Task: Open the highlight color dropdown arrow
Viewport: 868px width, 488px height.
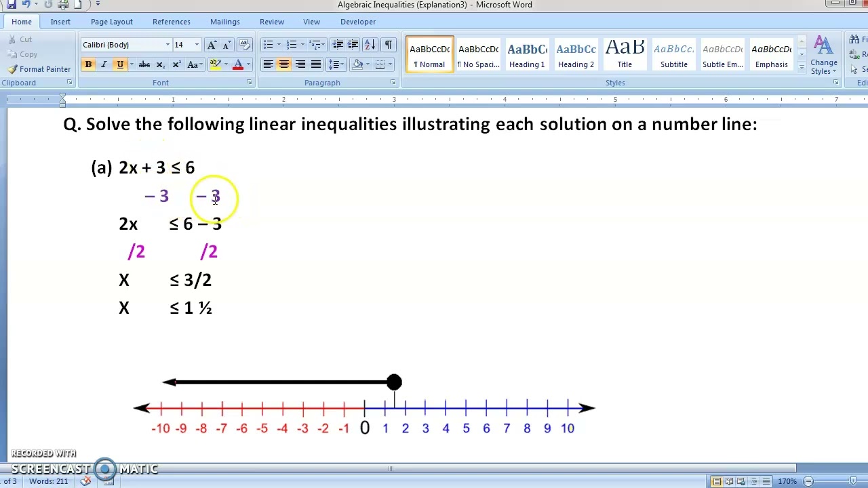Action: point(226,64)
